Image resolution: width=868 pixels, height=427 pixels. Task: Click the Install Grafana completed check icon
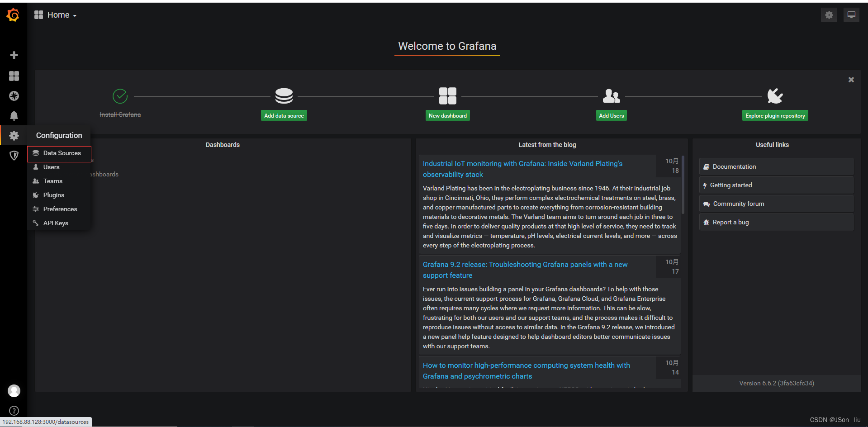coord(120,96)
